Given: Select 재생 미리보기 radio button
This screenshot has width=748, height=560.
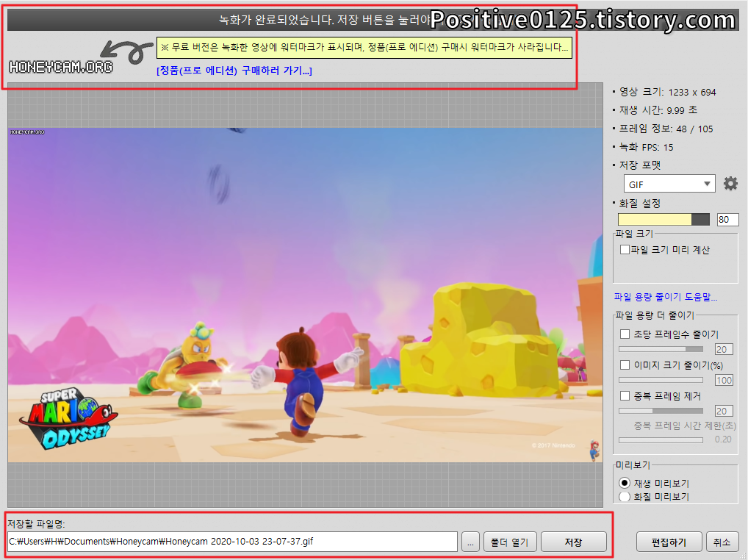Looking at the screenshot, I should 625,484.
